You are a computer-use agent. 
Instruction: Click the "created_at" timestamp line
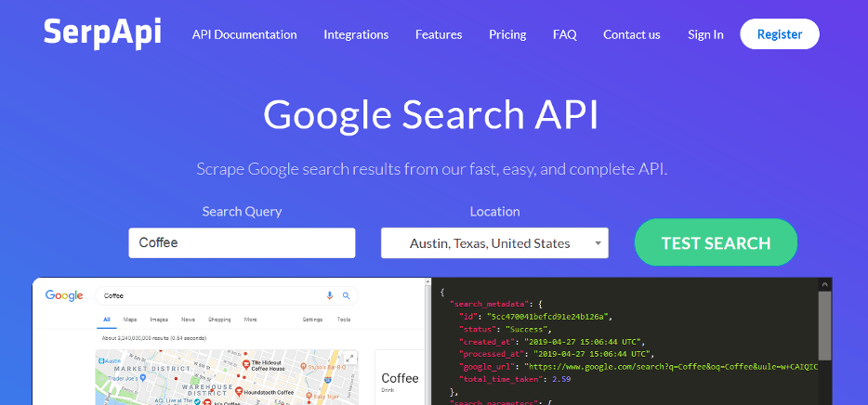(x=552, y=342)
